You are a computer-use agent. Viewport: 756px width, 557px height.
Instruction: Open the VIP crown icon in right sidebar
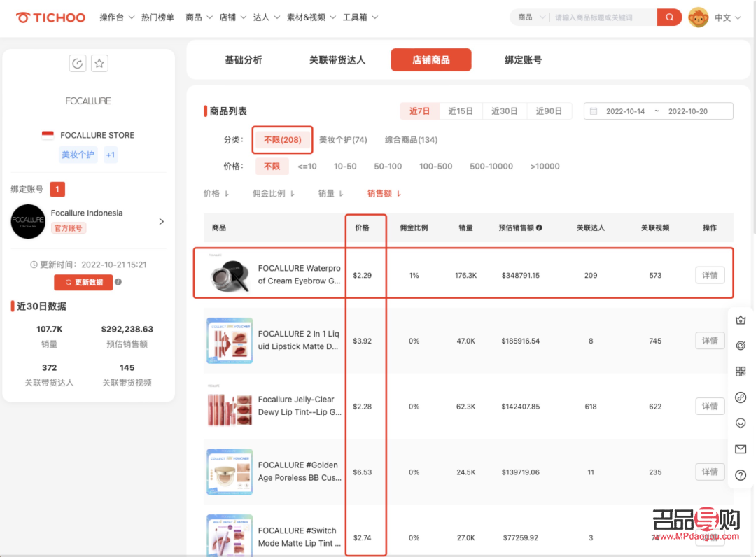coord(741,320)
